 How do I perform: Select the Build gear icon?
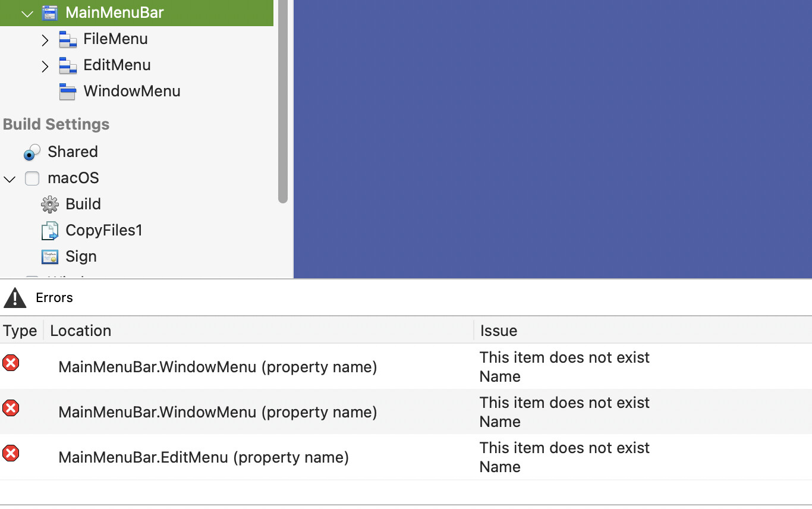pos(50,205)
